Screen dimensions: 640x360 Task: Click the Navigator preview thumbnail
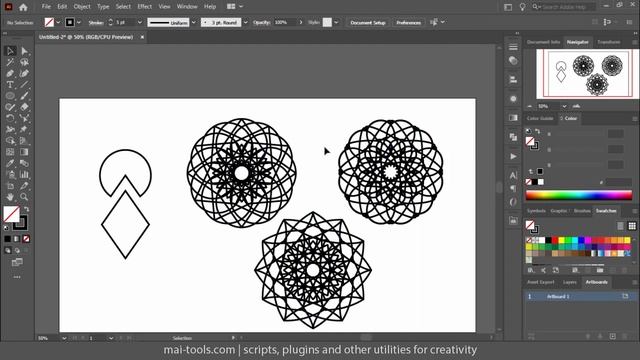(587, 74)
